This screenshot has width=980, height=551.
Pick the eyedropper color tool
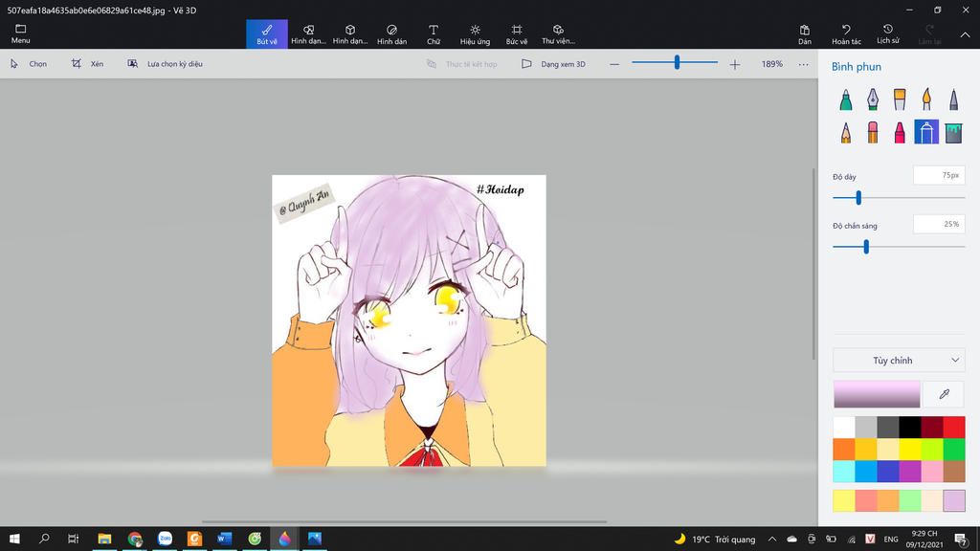click(x=944, y=394)
